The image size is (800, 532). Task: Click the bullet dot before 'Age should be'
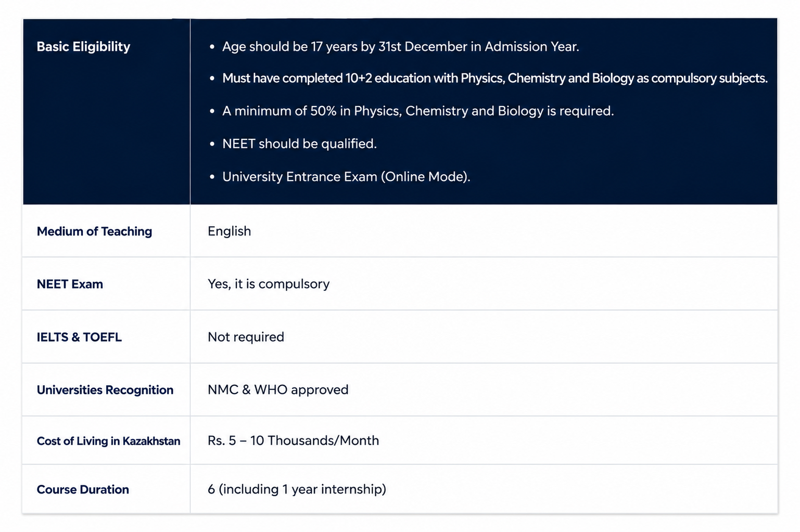(x=212, y=47)
